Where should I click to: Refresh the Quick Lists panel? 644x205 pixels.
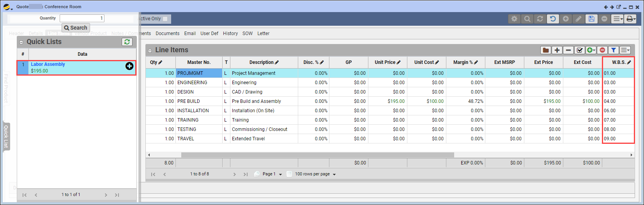click(x=127, y=42)
